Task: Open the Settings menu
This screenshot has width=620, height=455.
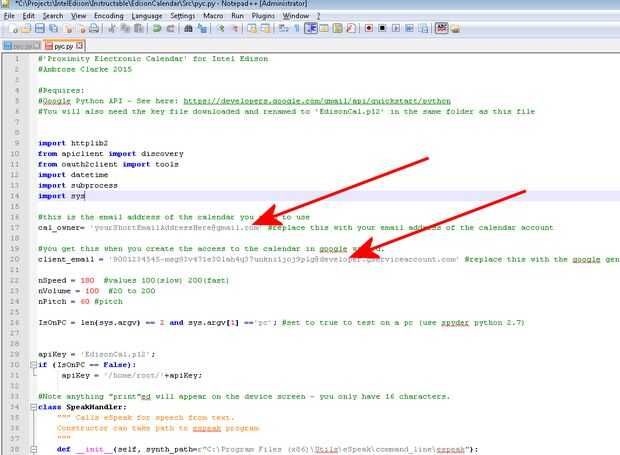Action: (x=182, y=16)
